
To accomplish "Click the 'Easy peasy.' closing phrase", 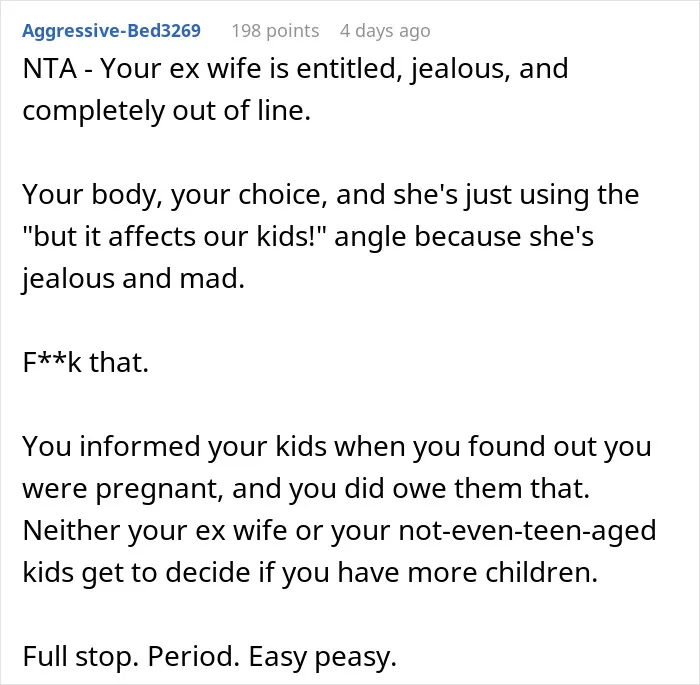I will (x=323, y=657).
